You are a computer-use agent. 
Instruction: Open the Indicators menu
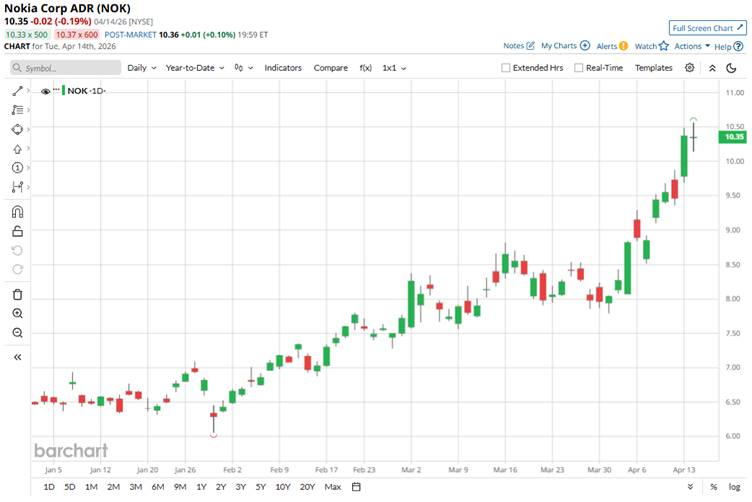(283, 68)
